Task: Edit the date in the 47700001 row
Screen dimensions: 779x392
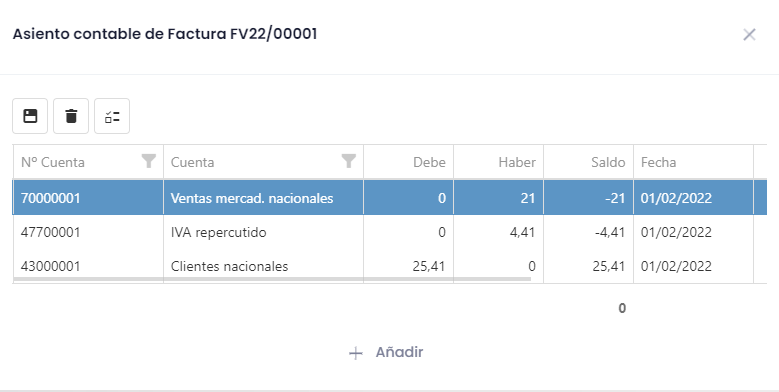Action: click(694, 232)
